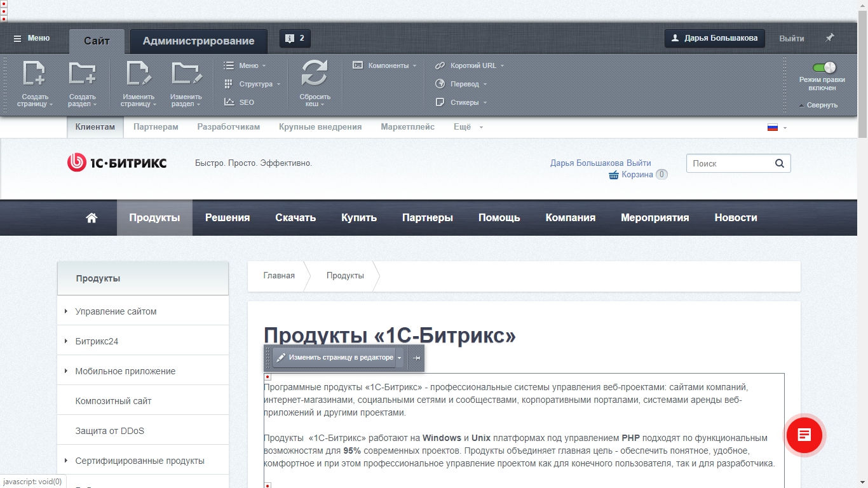Image resolution: width=868 pixels, height=488 pixels.
Task: Open dropdown arrow under Сбросить кеш
Action: click(322, 104)
